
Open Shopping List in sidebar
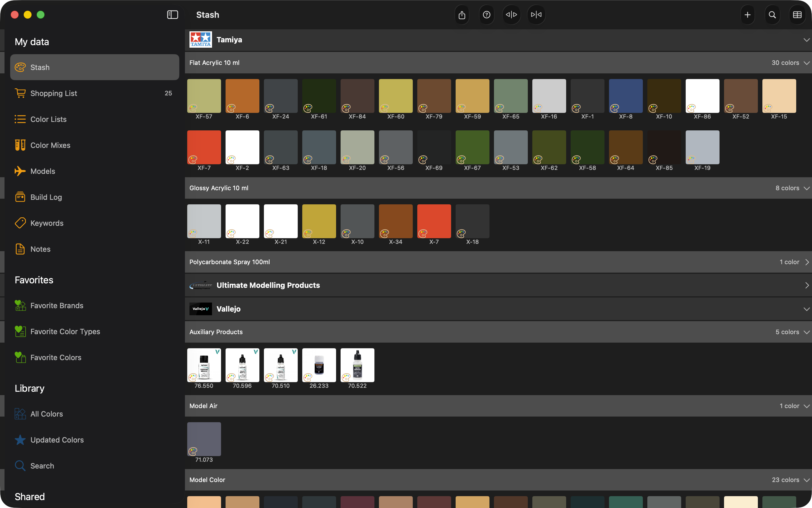pos(95,93)
